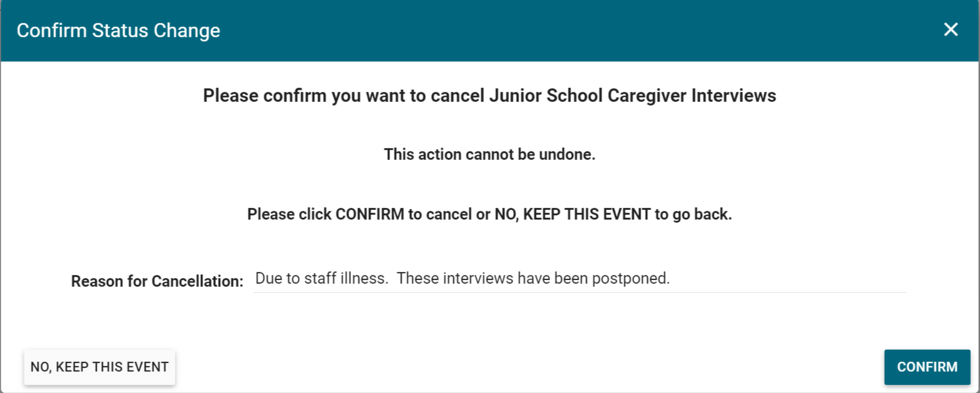Keep the Junior School Caregiver Interviews event

[100, 367]
